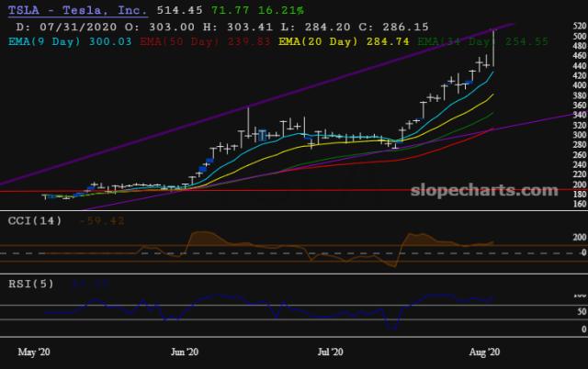Click the CCI value -59.42

102,221
